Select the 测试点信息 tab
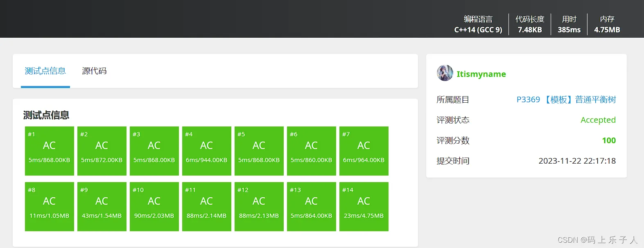This screenshot has width=644, height=248. (x=45, y=71)
